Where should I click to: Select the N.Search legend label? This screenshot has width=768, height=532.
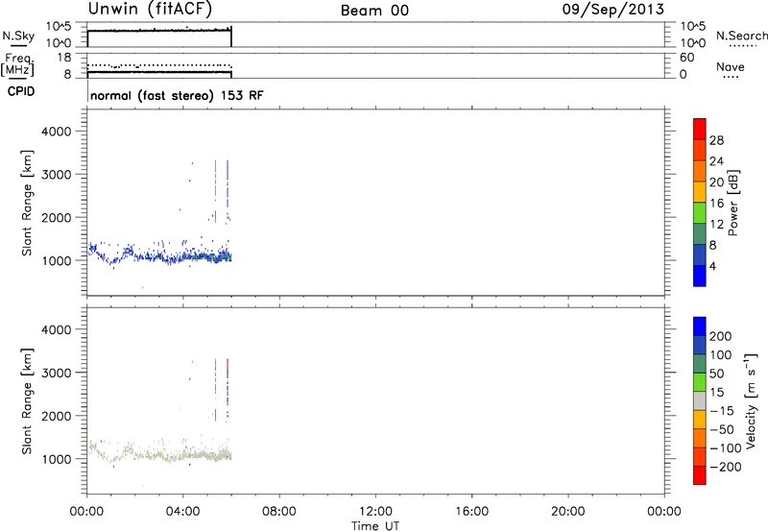[742, 36]
